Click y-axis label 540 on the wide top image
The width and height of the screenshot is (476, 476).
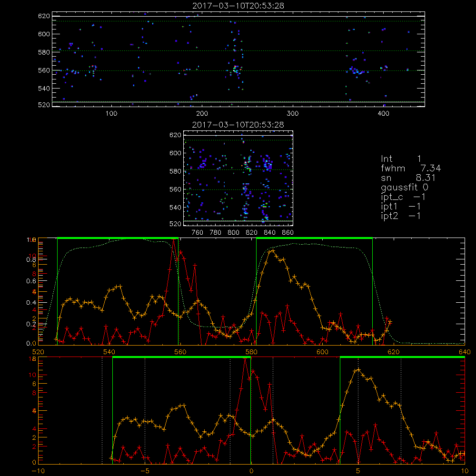[44, 89]
